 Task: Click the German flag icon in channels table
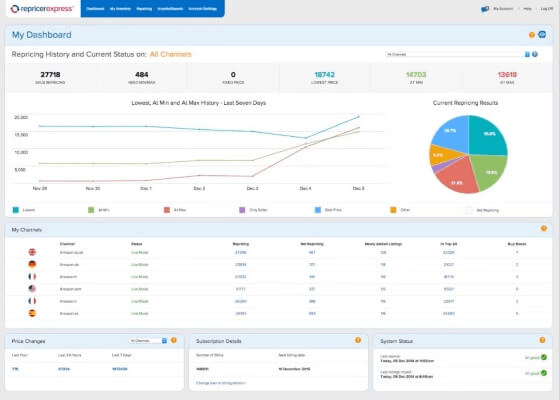(32, 265)
